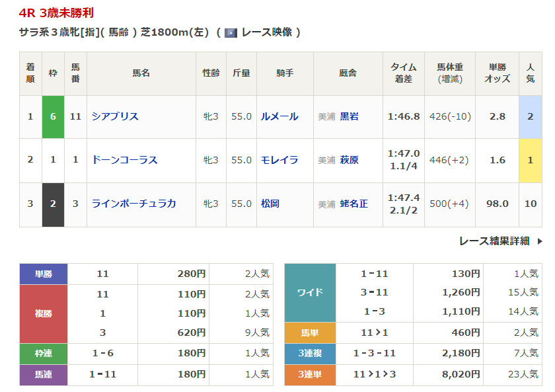Select jockey ルメール link
555x392 pixels.
click(x=279, y=116)
